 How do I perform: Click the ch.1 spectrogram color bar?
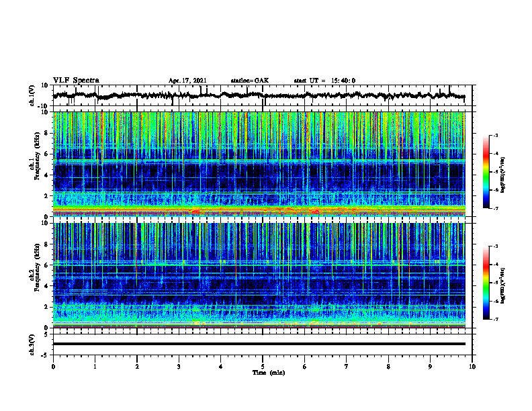[486, 172]
